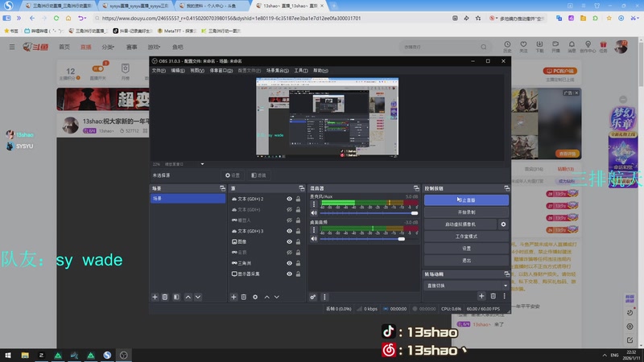Image resolution: width=644 pixels, height=362 pixels.
Task: Remove selected scene with trash icon
Action: coord(165,297)
